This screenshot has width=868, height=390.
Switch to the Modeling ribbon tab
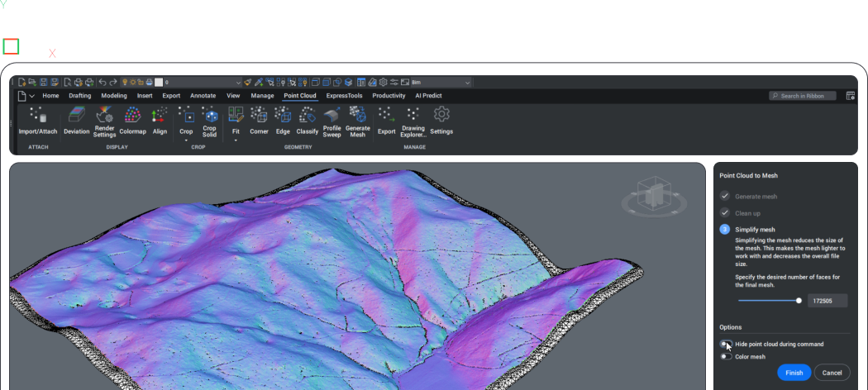click(114, 96)
